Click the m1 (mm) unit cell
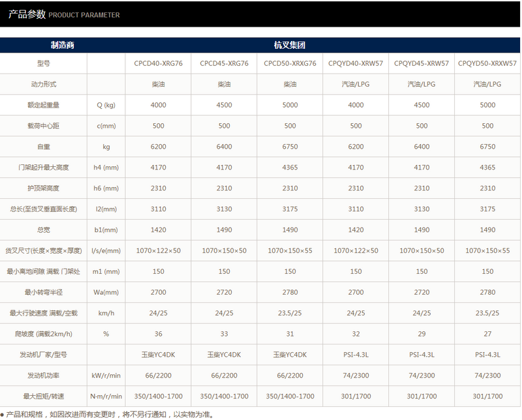 [106, 271]
